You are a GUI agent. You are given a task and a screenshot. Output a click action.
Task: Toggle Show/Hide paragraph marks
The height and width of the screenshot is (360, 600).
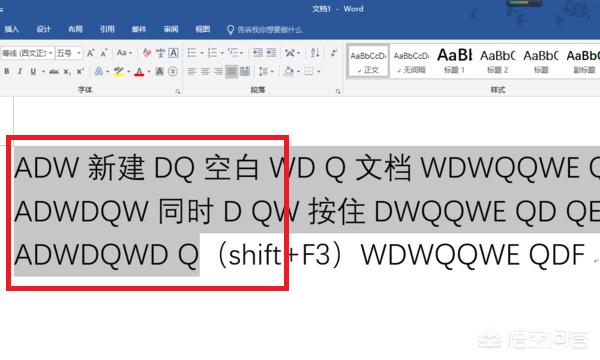click(334, 53)
